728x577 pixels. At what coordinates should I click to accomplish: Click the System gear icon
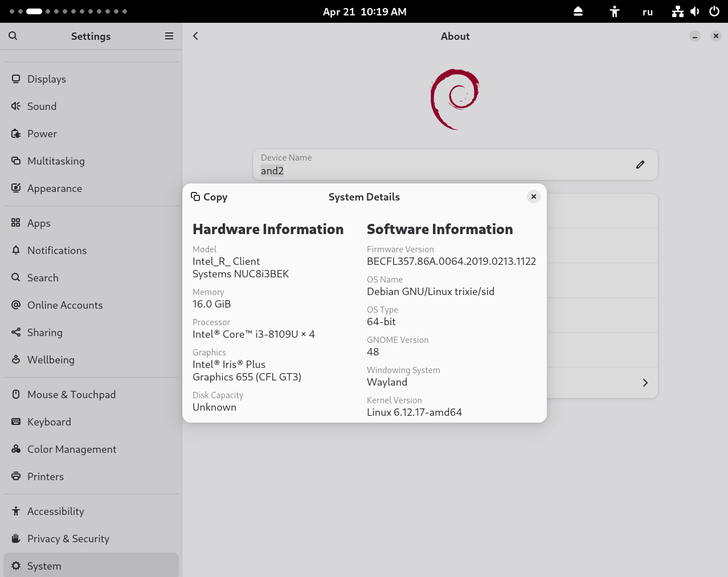pyautogui.click(x=16, y=566)
